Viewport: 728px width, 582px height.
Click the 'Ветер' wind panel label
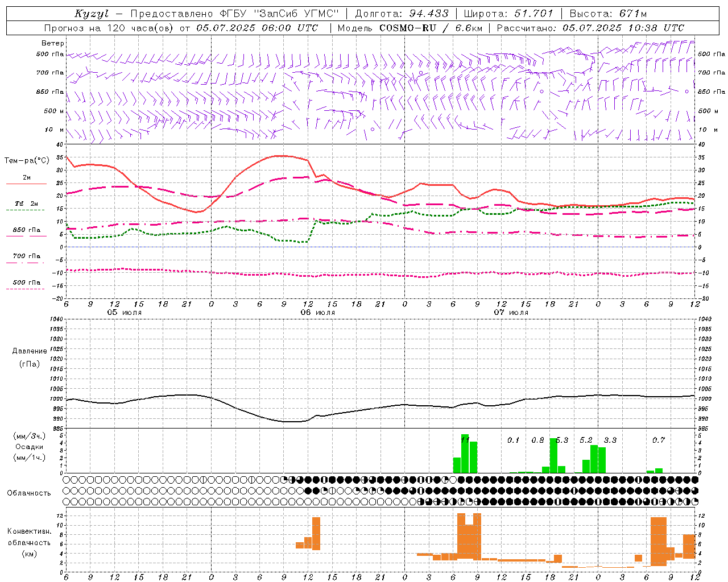coord(52,43)
